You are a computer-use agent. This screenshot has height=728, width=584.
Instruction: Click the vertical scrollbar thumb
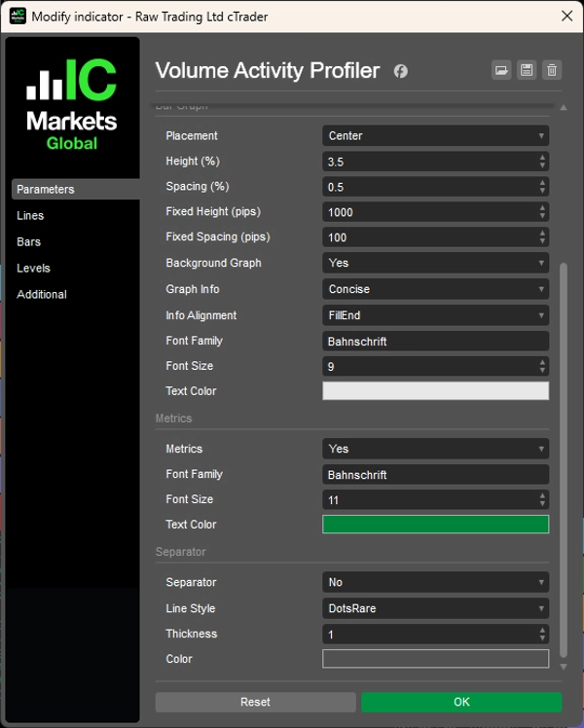coord(564,460)
